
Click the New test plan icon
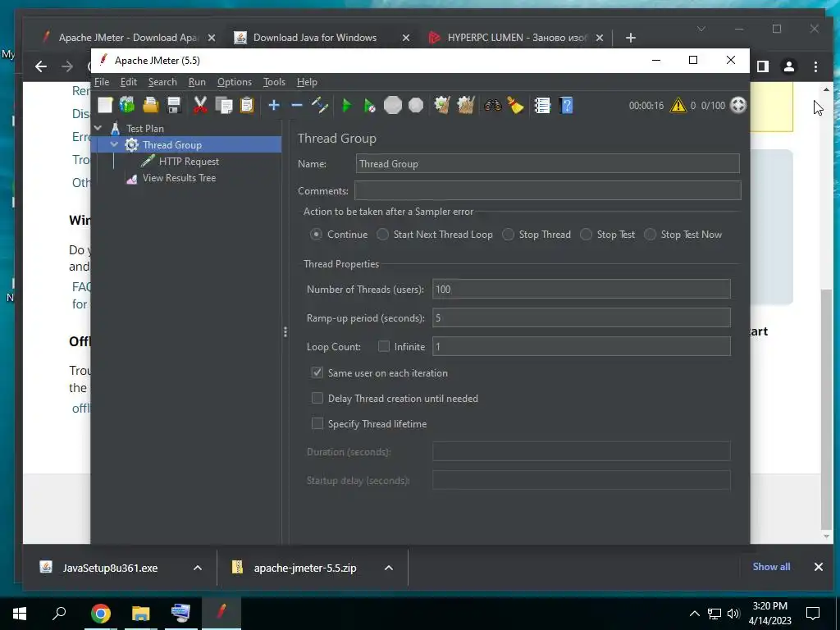(x=105, y=105)
